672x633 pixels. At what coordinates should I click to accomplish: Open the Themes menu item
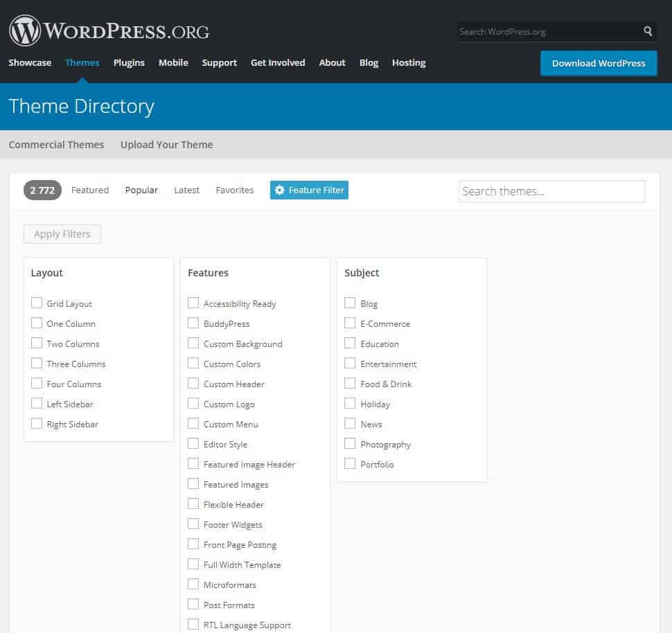tap(82, 62)
